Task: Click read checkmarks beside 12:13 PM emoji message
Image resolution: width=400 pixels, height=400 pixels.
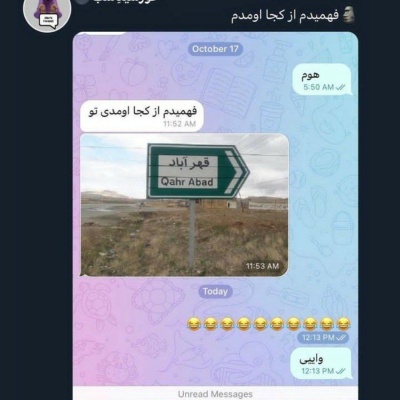Action: click(x=341, y=338)
